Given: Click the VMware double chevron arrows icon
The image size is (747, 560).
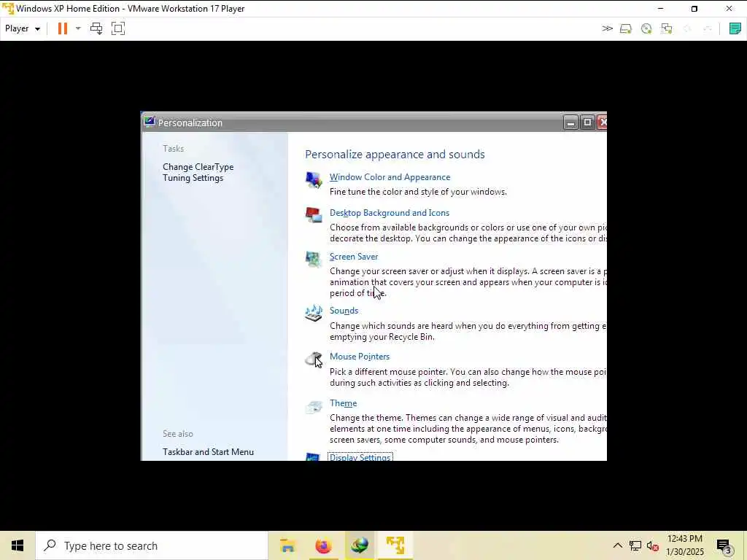Looking at the screenshot, I should (607, 28).
